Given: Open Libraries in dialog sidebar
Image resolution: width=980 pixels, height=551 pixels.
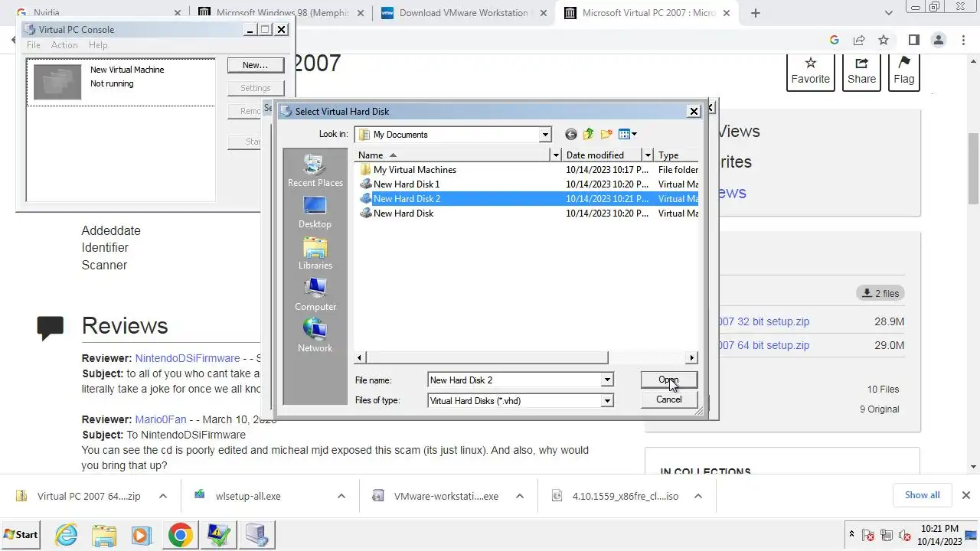Looking at the screenshot, I should pos(315,253).
